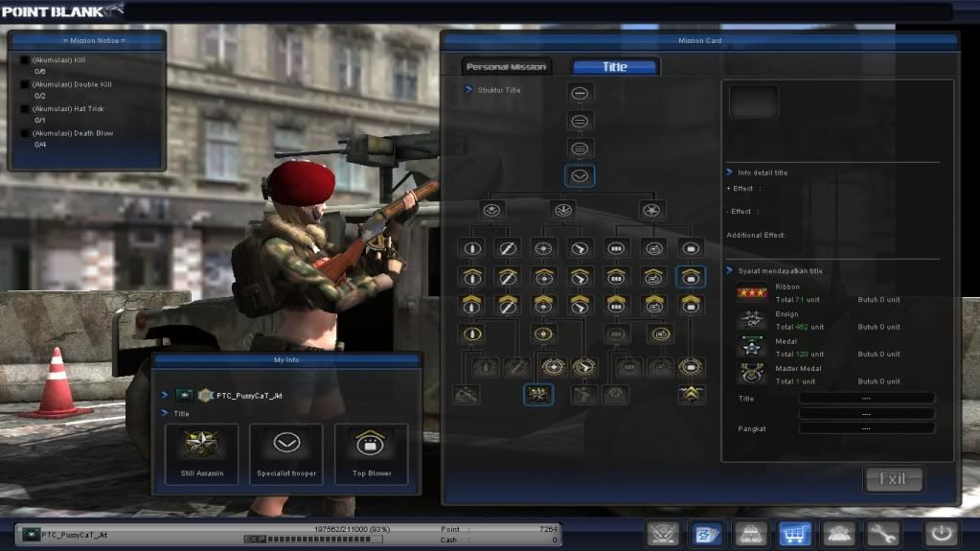Select the Top Blower title slot
The height and width of the screenshot is (551, 980).
[x=372, y=454]
